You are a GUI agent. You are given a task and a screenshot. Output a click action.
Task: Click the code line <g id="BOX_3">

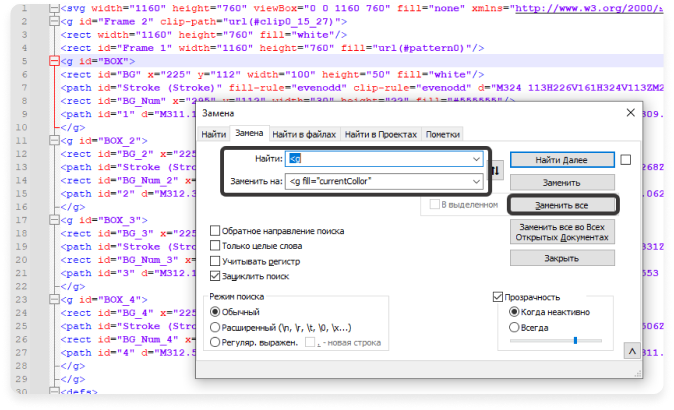[x=104, y=220]
